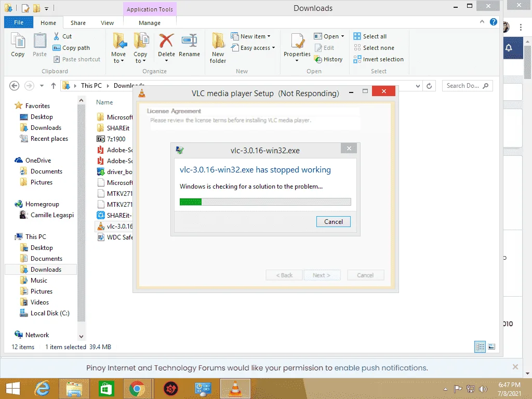Open the recent locations dropdown

[x=42, y=86]
